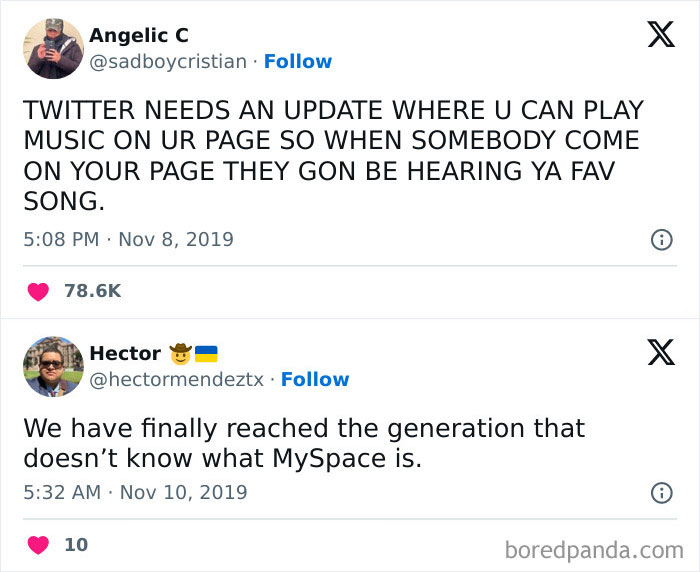Viewport: 700px width, 572px height.
Task: Click the X logo on Angelic C's tweet
Action: pyautogui.click(x=661, y=34)
